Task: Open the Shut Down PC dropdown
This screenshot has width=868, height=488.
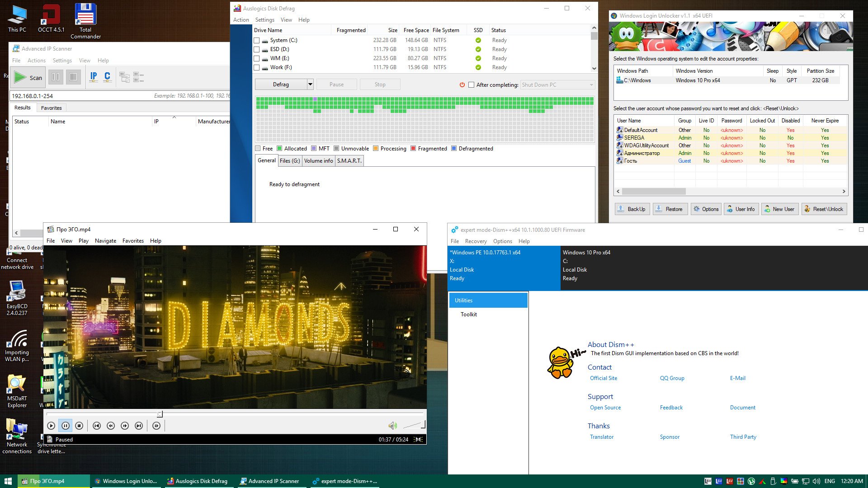Action: point(557,85)
